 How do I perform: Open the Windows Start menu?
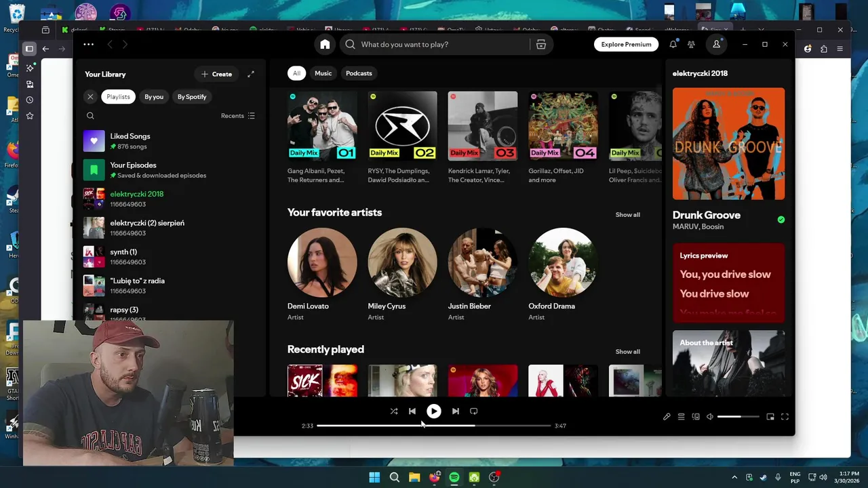click(374, 477)
